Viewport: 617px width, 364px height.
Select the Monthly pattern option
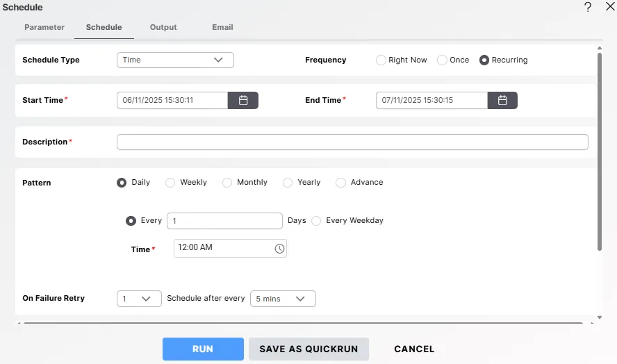[x=227, y=183]
